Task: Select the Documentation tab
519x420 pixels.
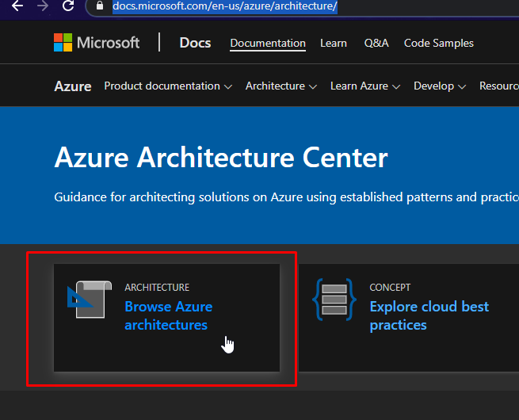Action: pyautogui.click(x=268, y=43)
